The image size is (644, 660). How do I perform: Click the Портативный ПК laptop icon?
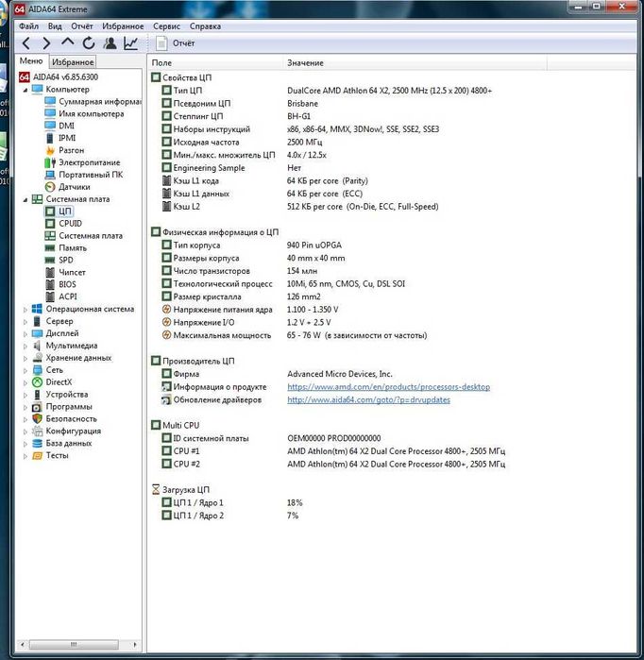(x=50, y=175)
